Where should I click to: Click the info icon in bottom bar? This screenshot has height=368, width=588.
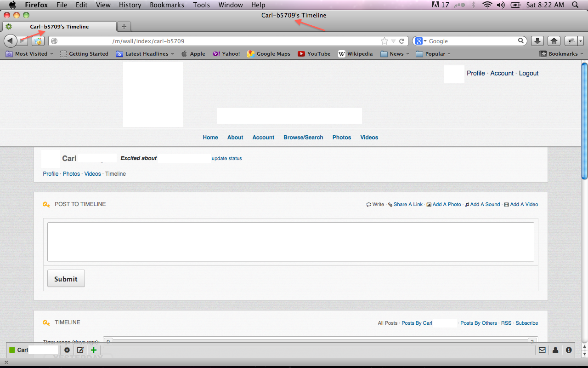569,350
